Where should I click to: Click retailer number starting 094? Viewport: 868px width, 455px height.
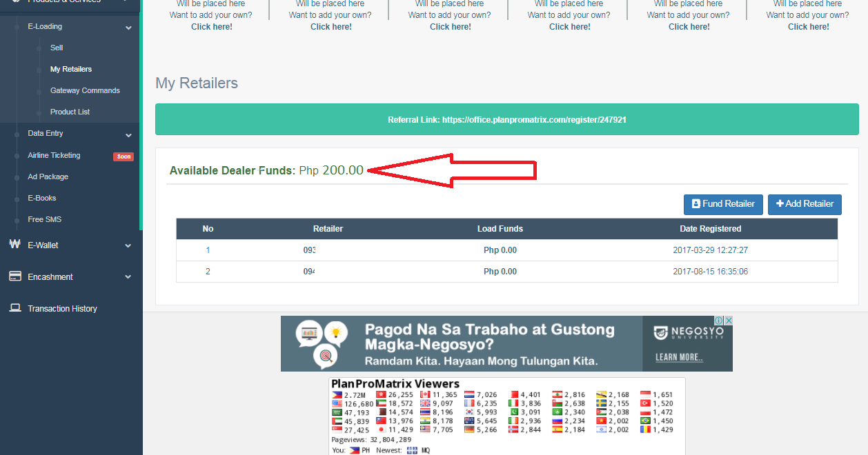309,272
